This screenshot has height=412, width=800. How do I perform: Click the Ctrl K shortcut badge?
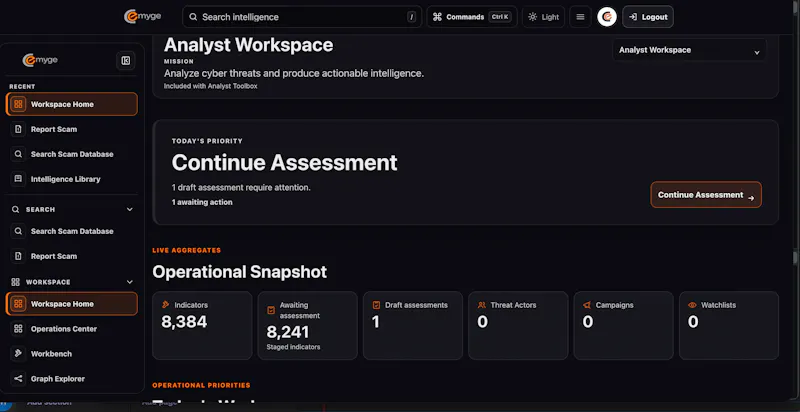[500, 17]
